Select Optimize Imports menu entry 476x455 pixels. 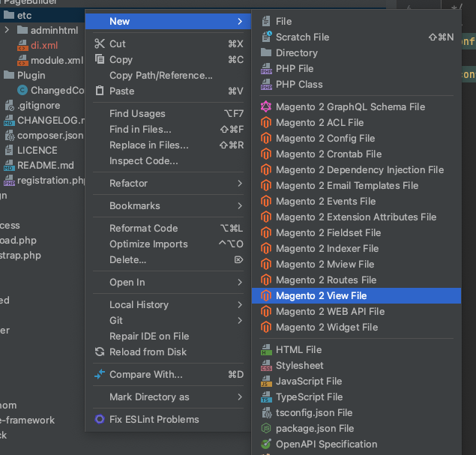168,244
